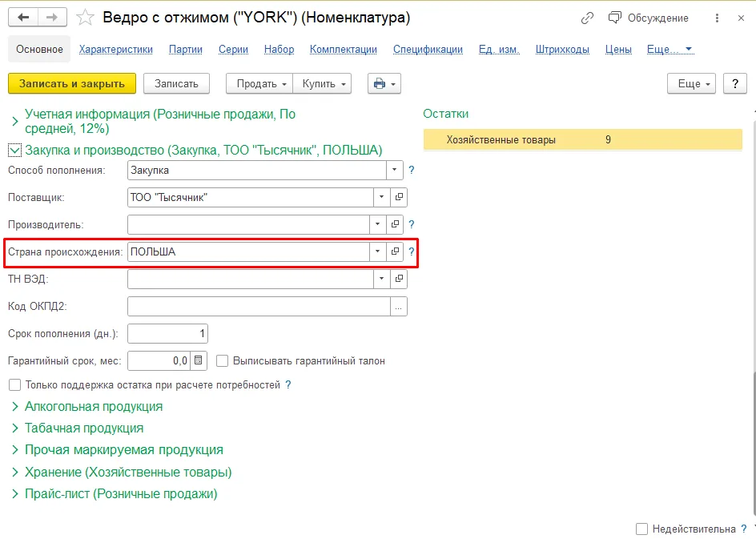Open help with the question mark button

click(735, 84)
